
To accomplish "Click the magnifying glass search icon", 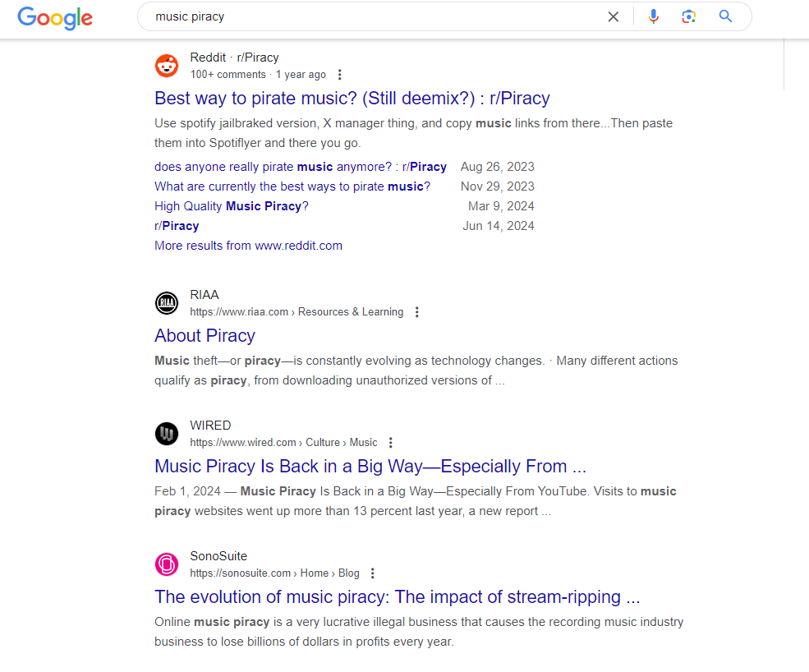I will [725, 16].
